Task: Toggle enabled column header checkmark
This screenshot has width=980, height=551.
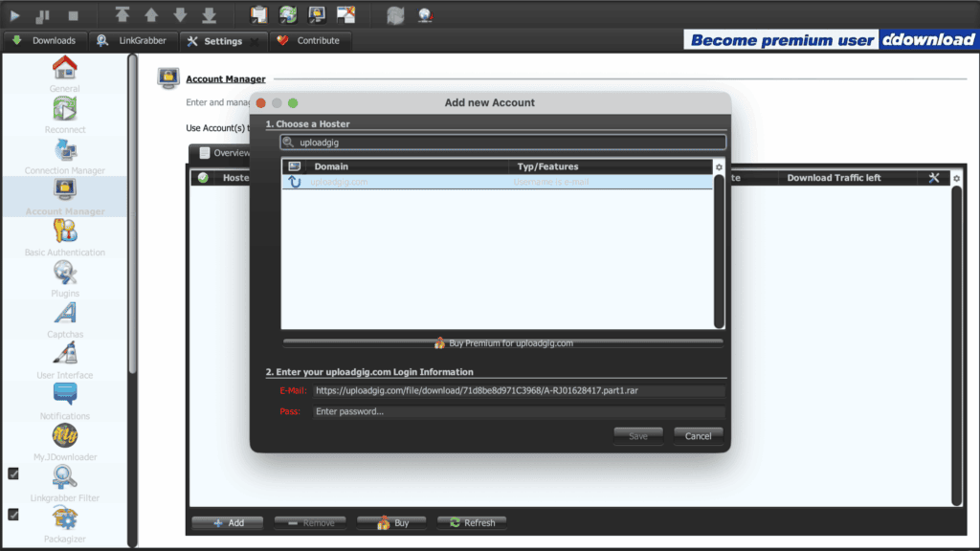Action: tap(203, 177)
